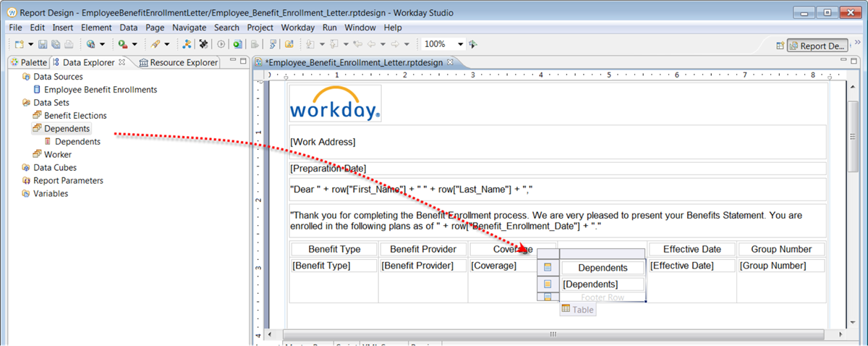
Task: Open the globe tool dropdown arrow
Action: click(x=102, y=44)
